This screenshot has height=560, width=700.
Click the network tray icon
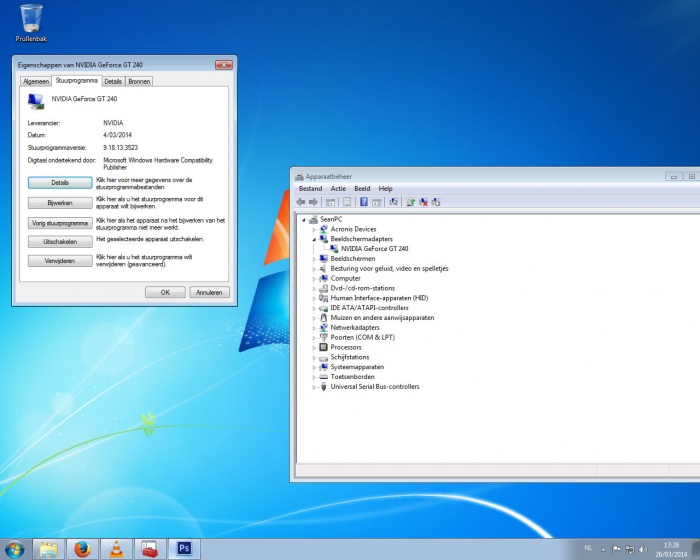(x=630, y=549)
